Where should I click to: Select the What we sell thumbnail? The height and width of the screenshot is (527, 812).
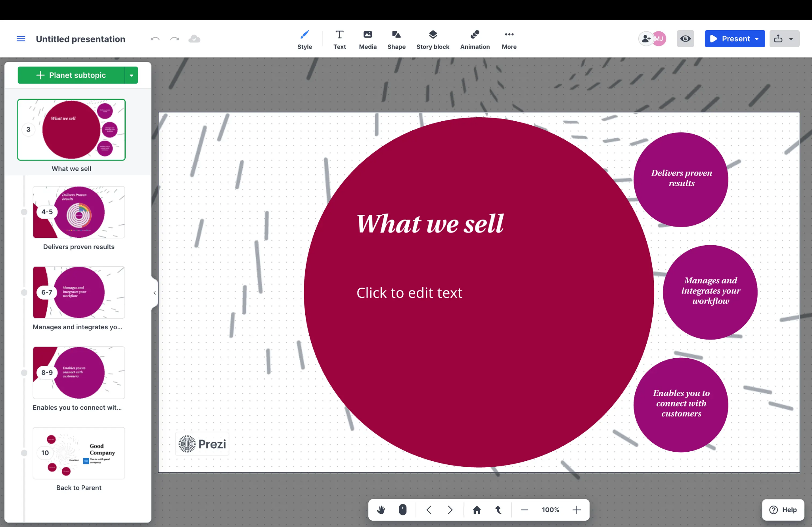click(71, 130)
